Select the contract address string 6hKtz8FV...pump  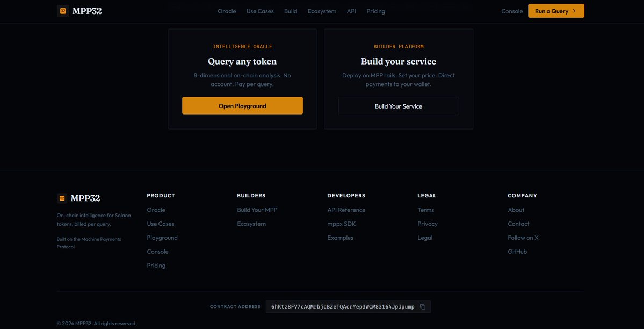[343, 307]
